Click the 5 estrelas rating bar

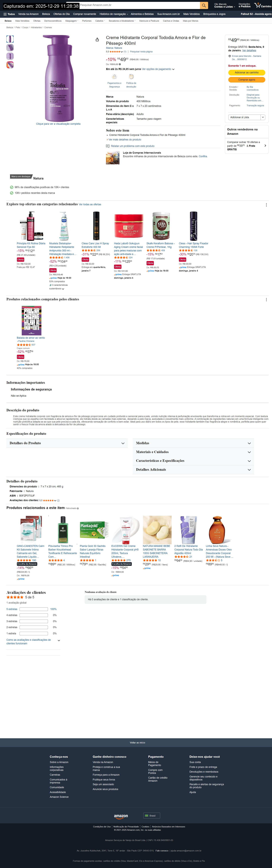[34, 609]
